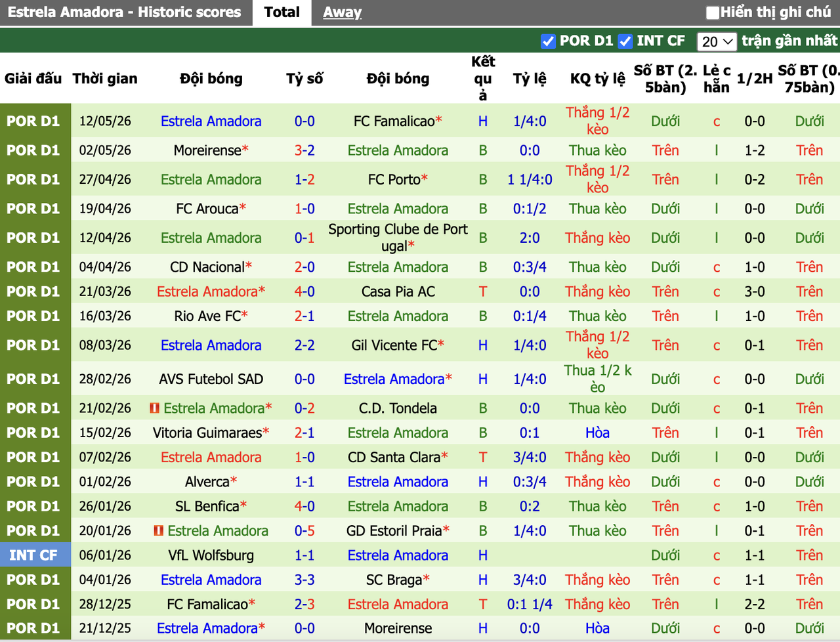Viewport: 840px width, 642px height.
Task: Click the 'Thời gian' column header
Action: (x=105, y=79)
